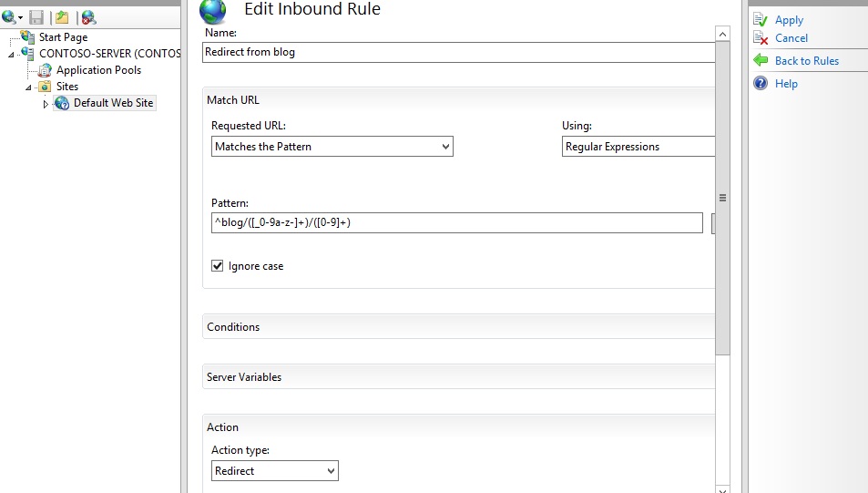Click the Delete Connection toolbar icon
This screenshot has width=868, height=493.
pyautogui.click(x=88, y=17)
